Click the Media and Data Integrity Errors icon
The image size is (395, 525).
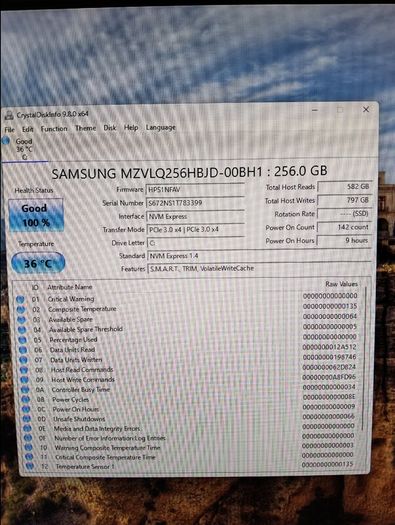(x=28, y=429)
